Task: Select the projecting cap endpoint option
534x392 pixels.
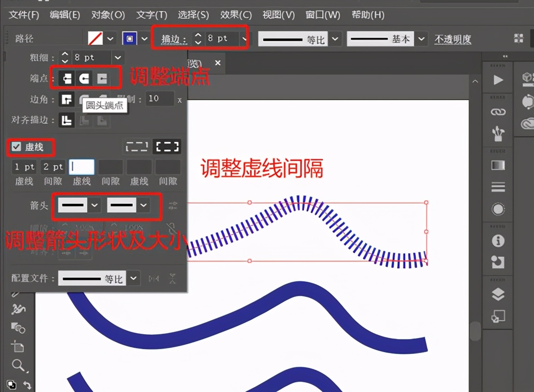Action: [x=102, y=78]
